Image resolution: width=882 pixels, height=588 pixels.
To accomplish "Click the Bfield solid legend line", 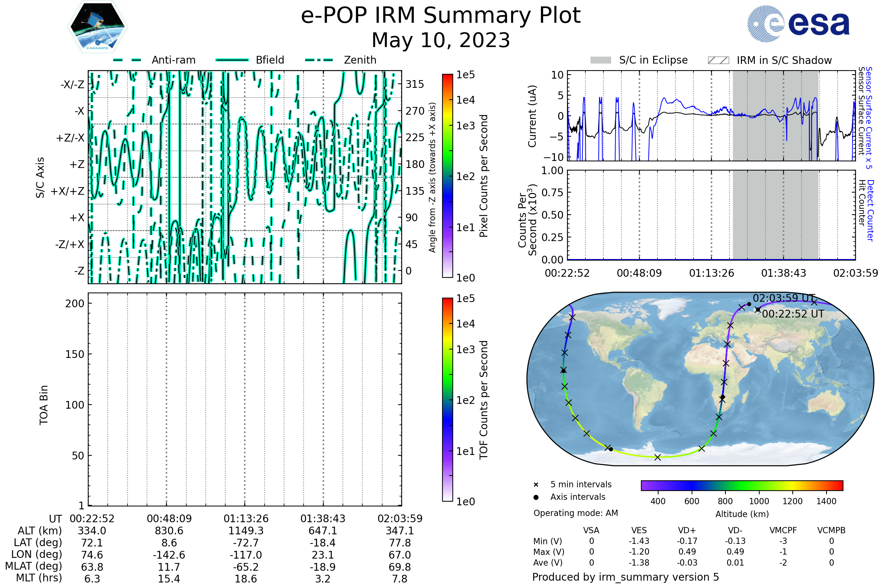I will pos(232,60).
